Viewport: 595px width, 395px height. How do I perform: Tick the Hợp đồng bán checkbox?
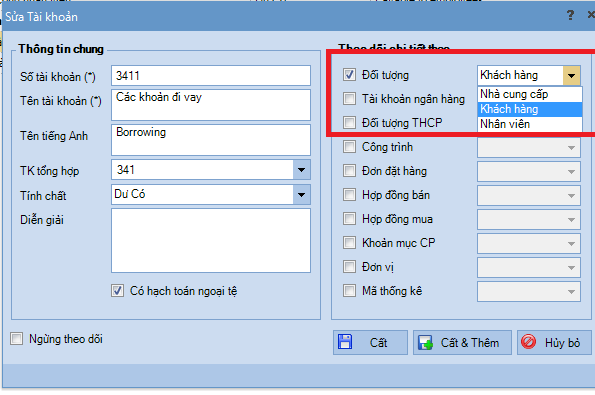coord(349,195)
